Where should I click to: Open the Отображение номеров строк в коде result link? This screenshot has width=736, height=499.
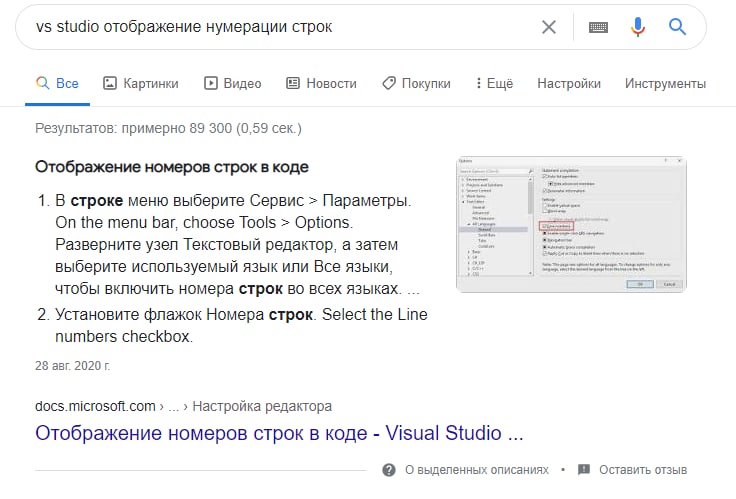point(279,433)
